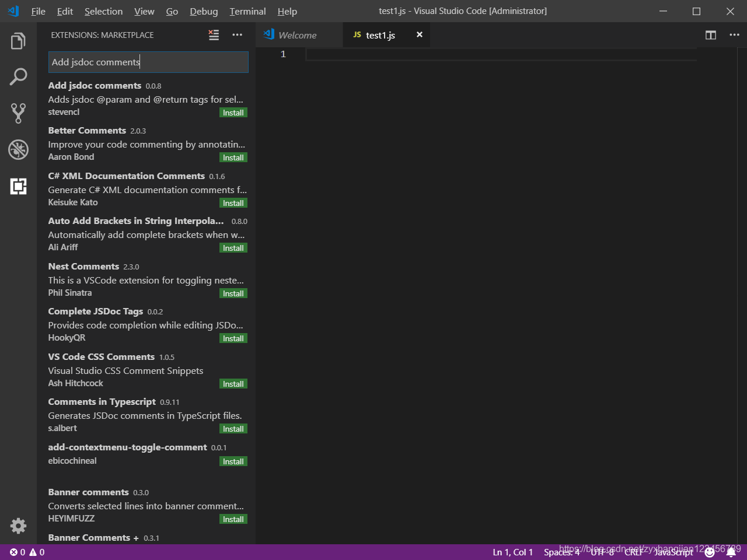Open the Debug menu

point(204,11)
